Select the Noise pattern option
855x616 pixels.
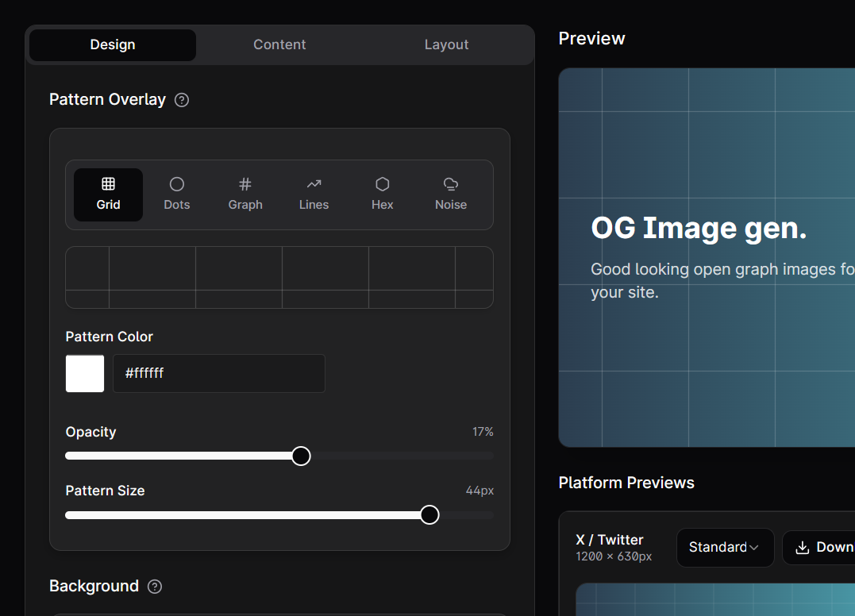pyautogui.click(x=451, y=194)
